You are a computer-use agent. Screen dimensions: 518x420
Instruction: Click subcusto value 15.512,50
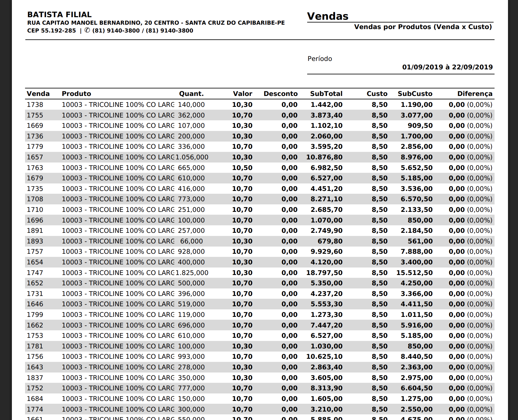click(414, 273)
